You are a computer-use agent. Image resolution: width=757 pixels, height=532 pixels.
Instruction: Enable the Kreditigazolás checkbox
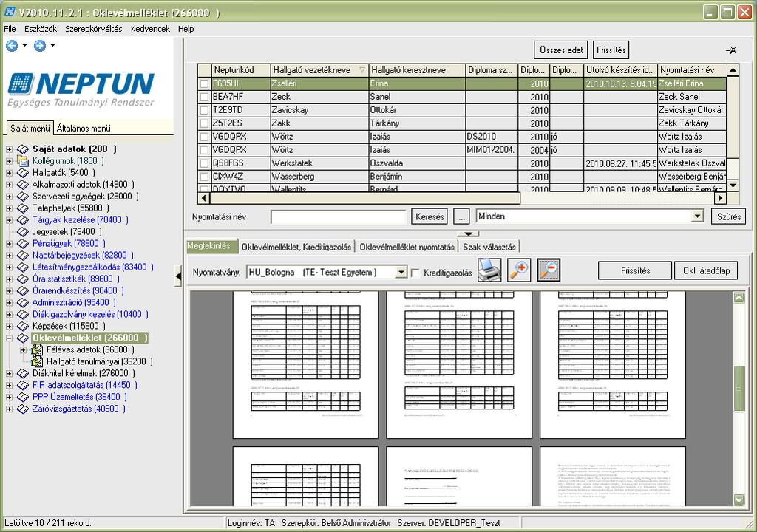tap(415, 273)
